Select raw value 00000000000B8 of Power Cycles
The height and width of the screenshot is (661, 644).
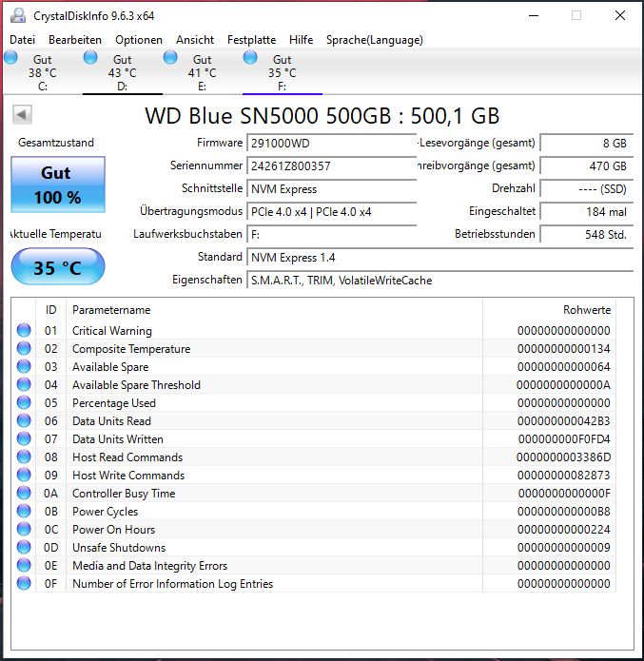pyautogui.click(x=563, y=512)
